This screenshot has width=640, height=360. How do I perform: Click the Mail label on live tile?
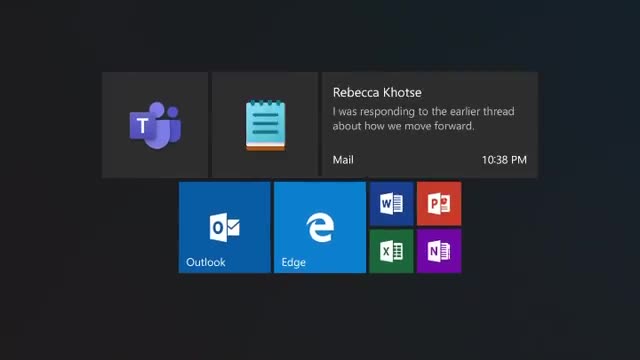coord(343,160)
